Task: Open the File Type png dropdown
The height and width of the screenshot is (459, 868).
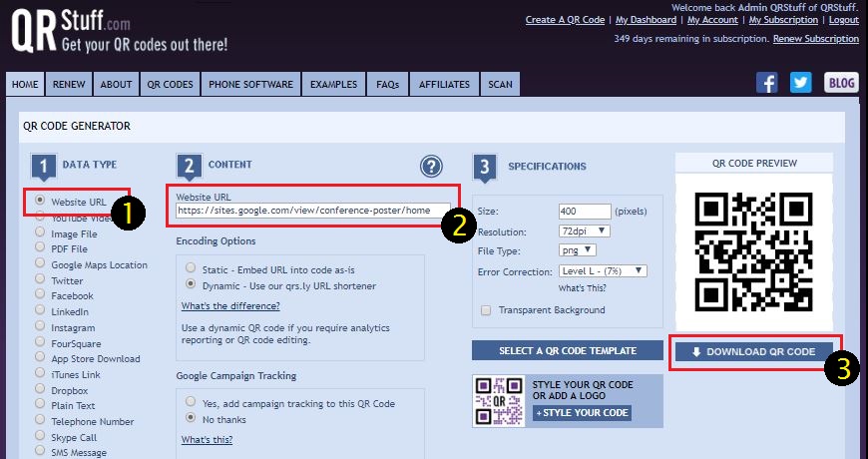Action: pos(578,250)
